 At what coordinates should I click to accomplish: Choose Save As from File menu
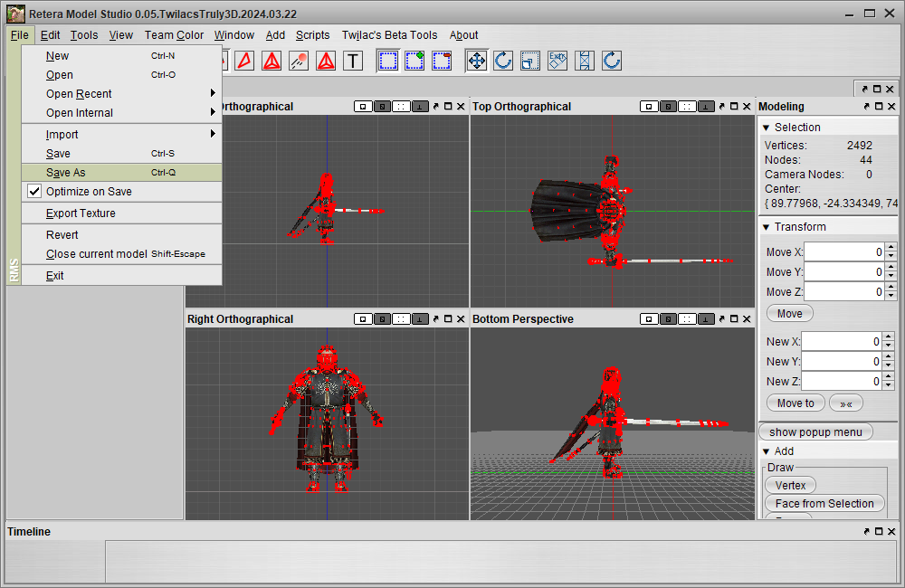point(66,173)
